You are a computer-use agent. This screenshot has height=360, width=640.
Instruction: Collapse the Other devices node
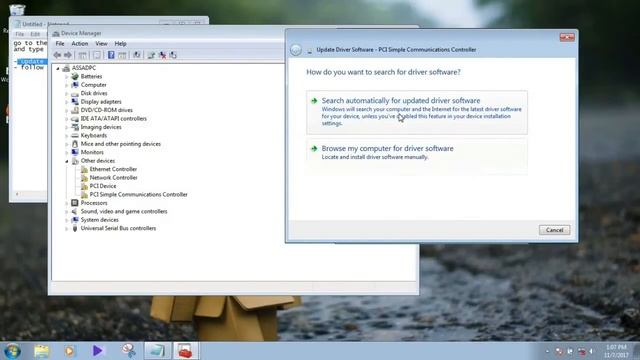click(x=67, y=161)
